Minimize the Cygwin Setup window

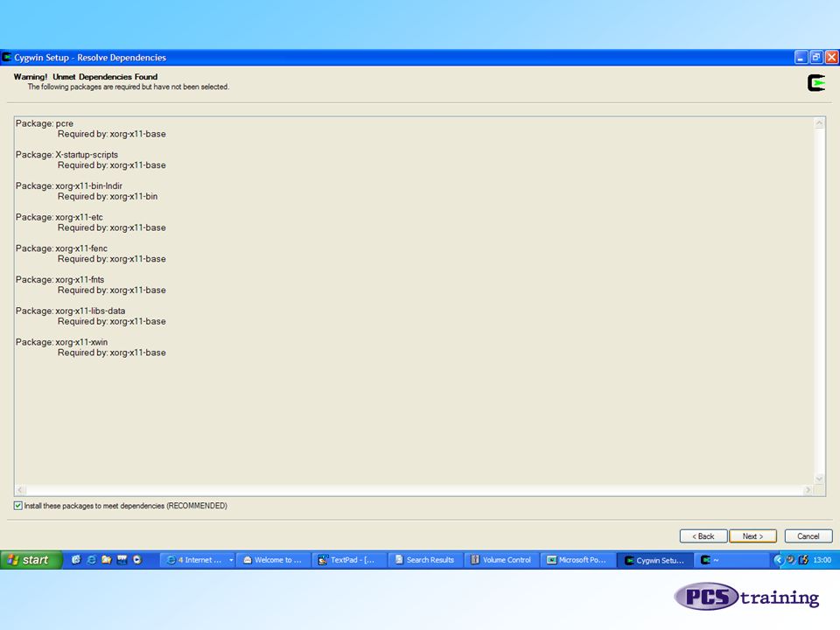pyautogui.click(x=801, y=58)
